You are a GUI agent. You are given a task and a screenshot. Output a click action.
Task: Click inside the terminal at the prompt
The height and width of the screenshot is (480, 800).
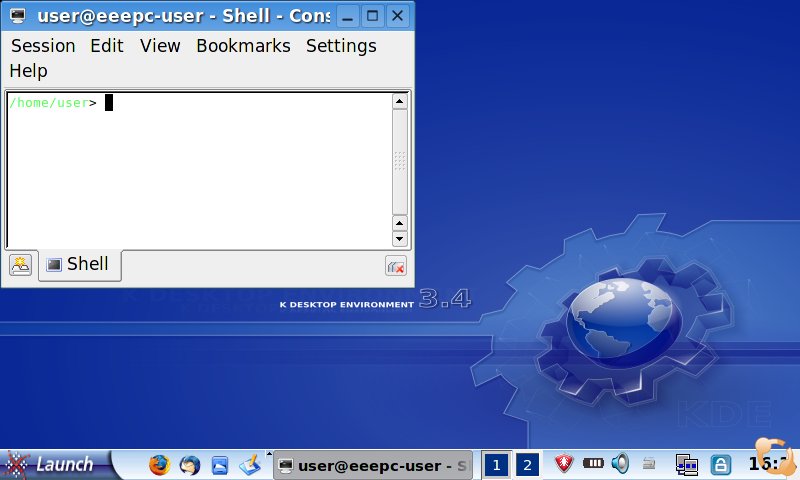(x=109, y=103)
